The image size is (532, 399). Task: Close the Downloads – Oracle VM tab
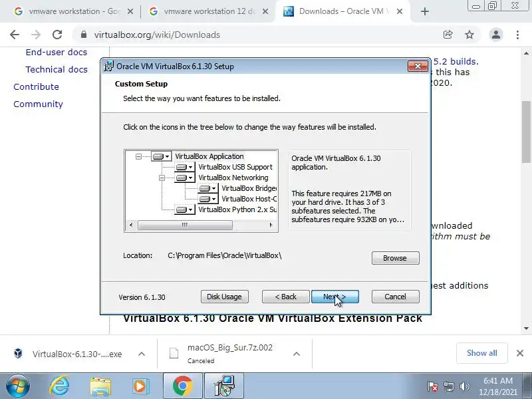coord(400,11)
